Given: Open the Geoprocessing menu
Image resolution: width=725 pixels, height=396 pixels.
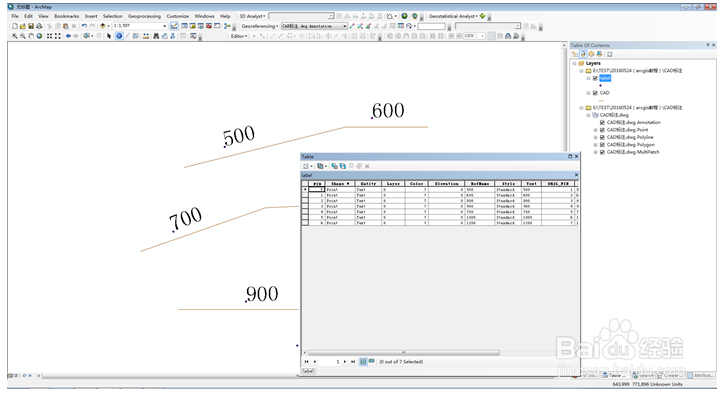Looking at the screenshot, I should tap(144, 16).
